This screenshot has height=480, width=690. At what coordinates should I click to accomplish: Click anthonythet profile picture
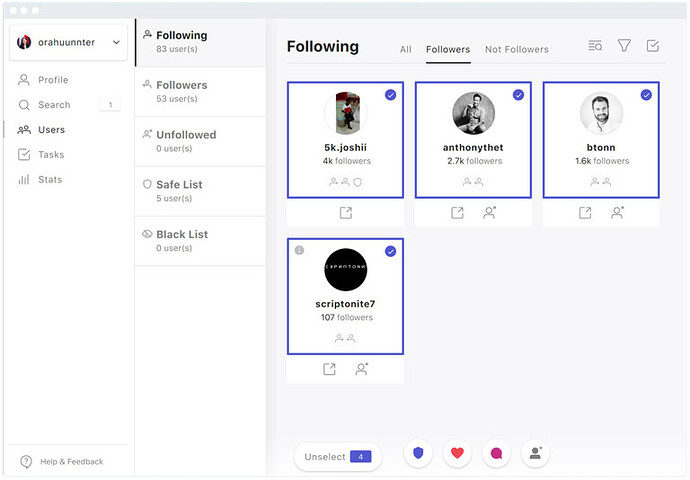point(473,113)
